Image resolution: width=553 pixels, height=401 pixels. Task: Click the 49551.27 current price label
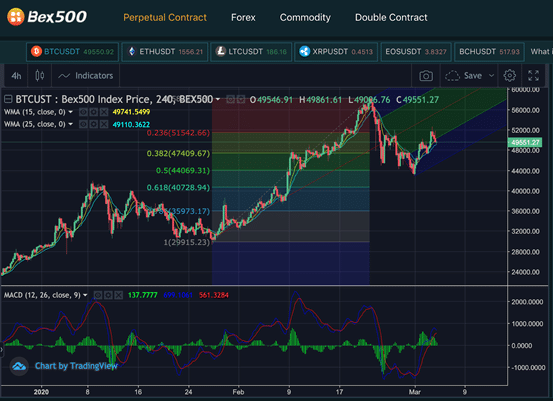coord(525,142)
